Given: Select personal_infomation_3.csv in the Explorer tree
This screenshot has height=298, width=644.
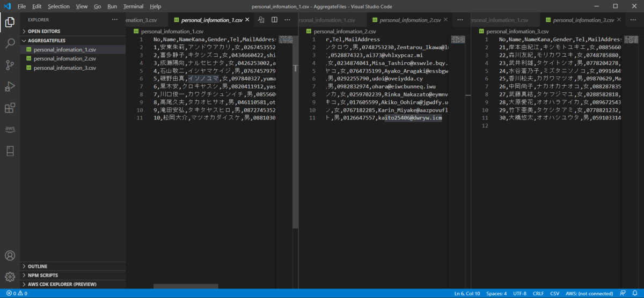Looking at the screenshot, I should point(73,68).
